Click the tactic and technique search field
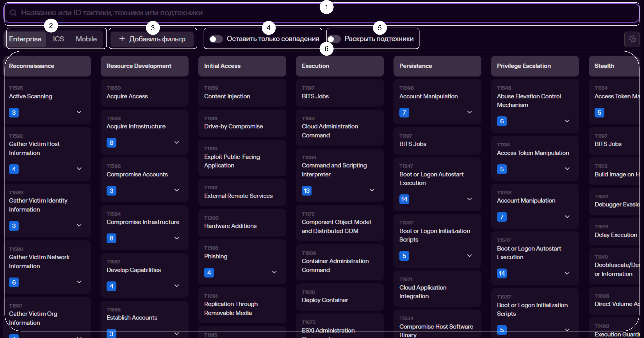 [x=322, y=13]
